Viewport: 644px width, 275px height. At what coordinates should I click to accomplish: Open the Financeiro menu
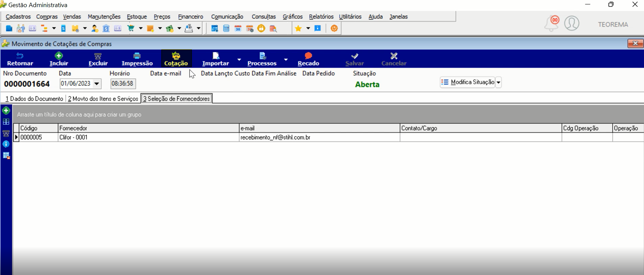pyautogui.click(x=191, y=16)
